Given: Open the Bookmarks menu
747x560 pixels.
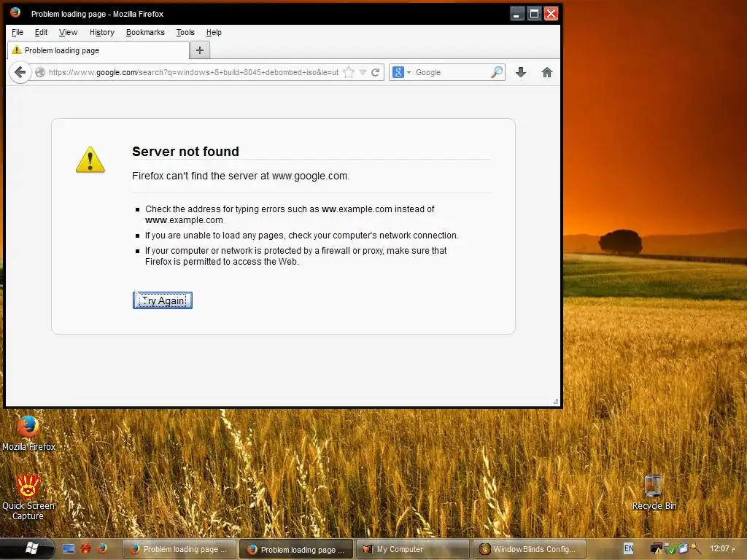Looking at the screenshot, I should pos(145,32).
